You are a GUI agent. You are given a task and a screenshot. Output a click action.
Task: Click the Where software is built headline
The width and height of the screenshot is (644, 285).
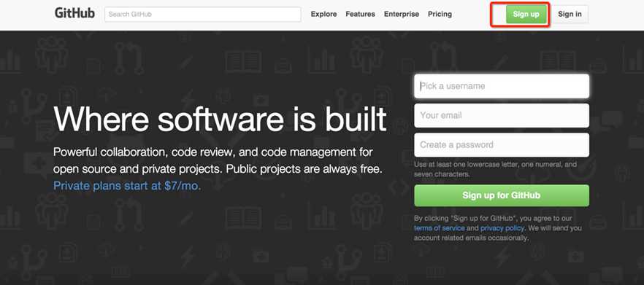(x=220, y=119)
